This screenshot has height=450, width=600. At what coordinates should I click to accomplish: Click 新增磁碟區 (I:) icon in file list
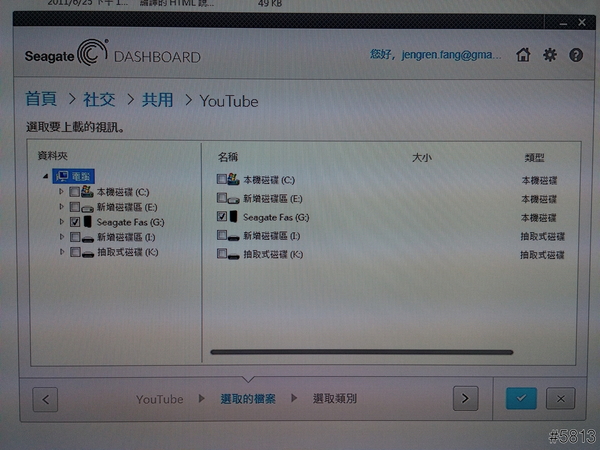click(233, 237)
